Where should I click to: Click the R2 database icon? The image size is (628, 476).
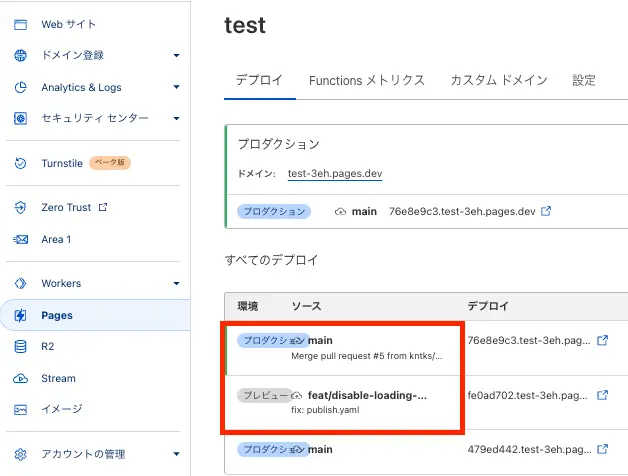[20, 347]
